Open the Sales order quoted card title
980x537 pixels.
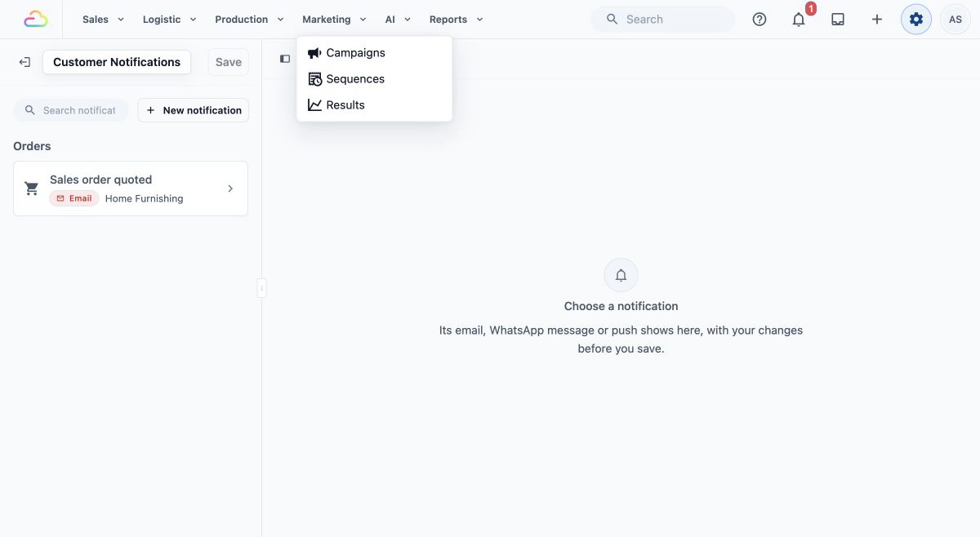[101, 180]
